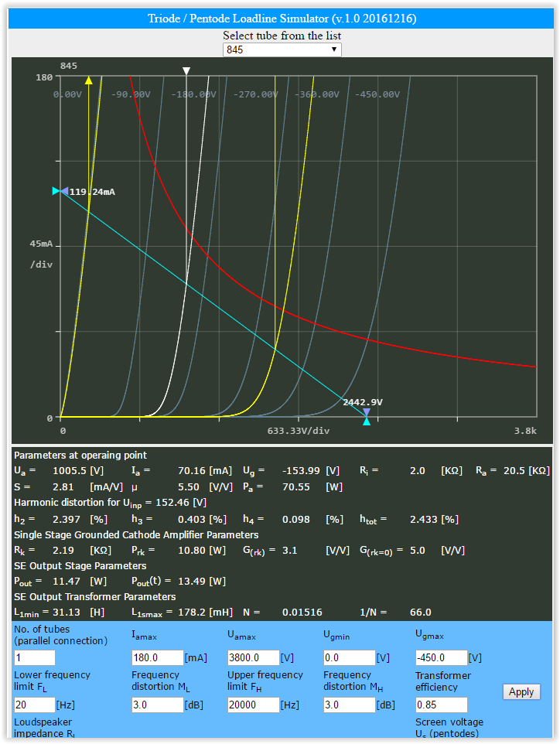Click the -90.00V grid curve label
This screenshot has height=744, width=560.
point(131,94)
